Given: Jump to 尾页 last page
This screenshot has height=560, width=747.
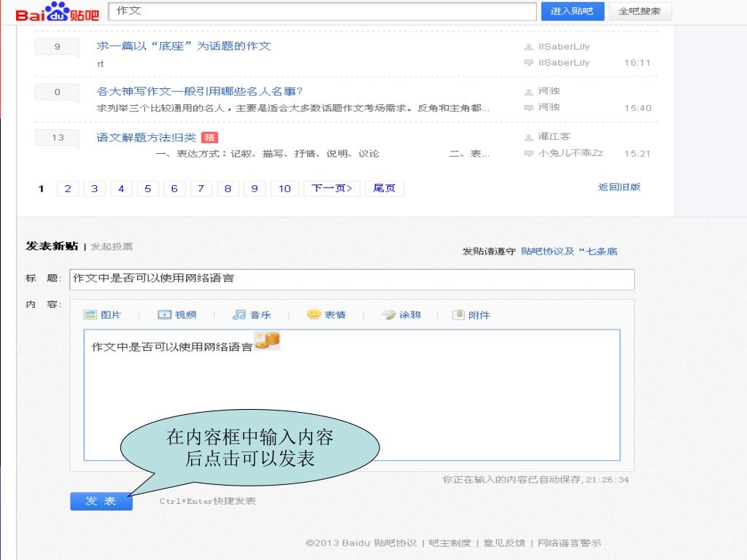Looking at the screenshot, I should coord(384,189).
